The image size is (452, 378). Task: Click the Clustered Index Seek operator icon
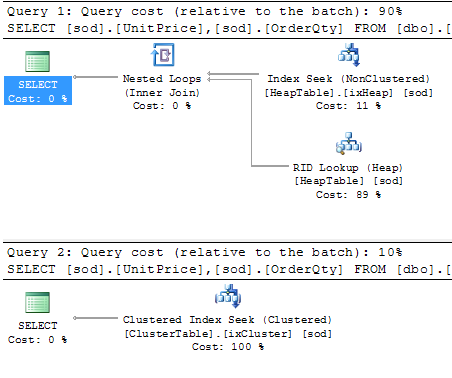(x=228, y=296)
